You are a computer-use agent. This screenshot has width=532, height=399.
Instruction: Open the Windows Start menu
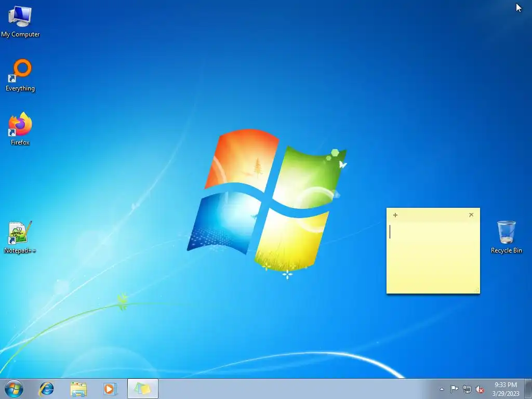pyautogui.click(x=14, y=389)
